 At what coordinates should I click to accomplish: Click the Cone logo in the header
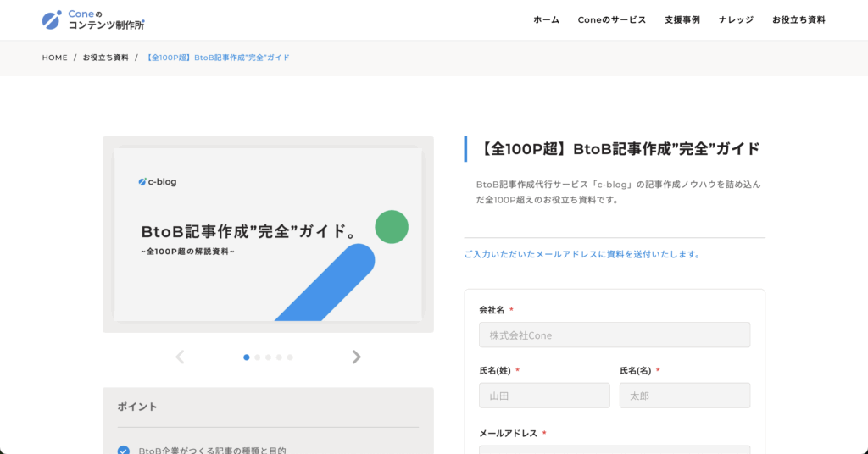[93, 19]
